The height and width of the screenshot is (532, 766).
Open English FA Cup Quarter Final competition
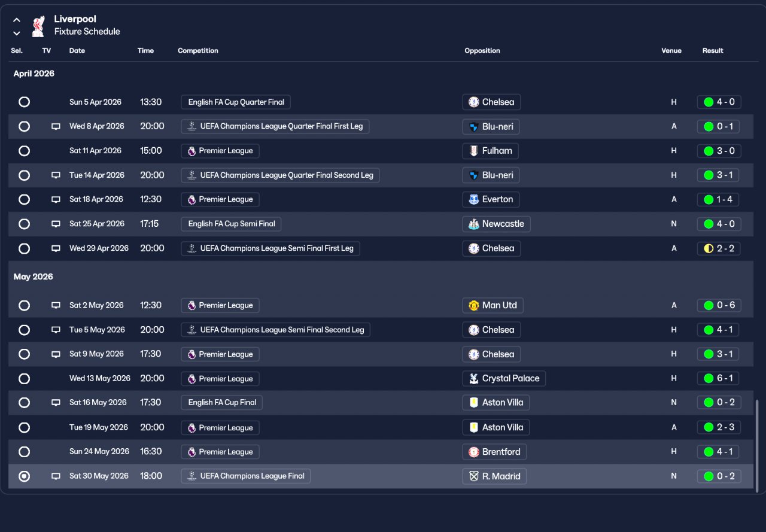(x=236, y=102)
